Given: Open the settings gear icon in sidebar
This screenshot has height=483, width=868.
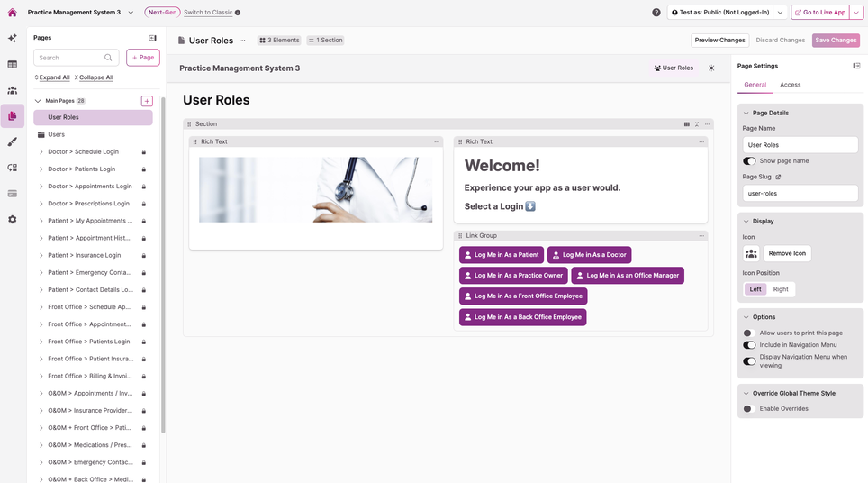Looking at the screenshot, I should coord(13,219).
